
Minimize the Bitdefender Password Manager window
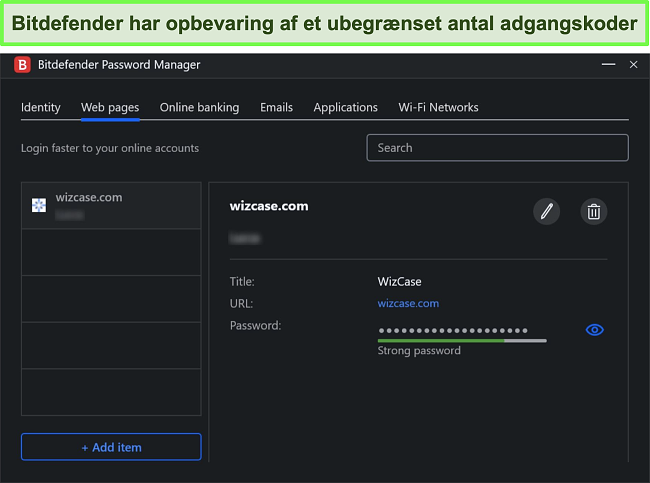[x=608, y=65]
